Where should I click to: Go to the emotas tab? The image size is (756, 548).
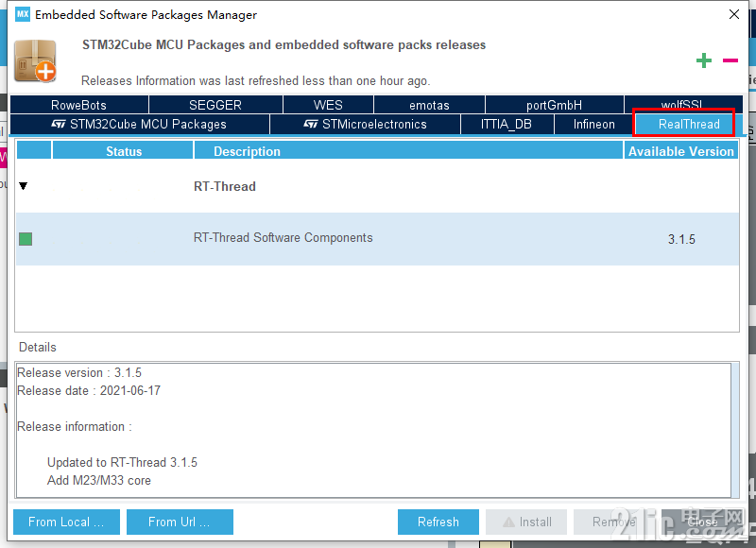[429, 105]
